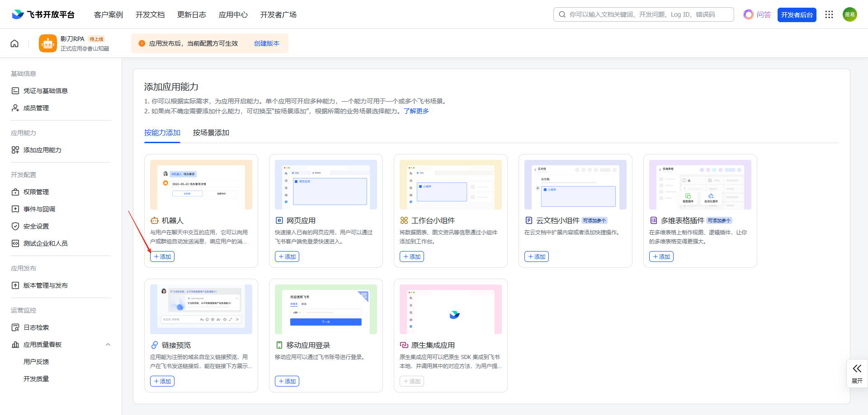
Task: Open the 开发文档 menu
Action: pyautogui.click(x=150, y=14)
